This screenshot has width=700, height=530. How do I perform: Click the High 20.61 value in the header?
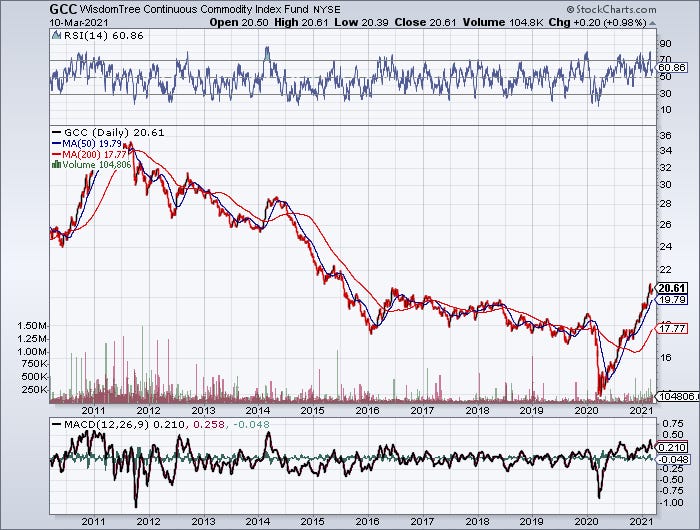coord(301,22)
